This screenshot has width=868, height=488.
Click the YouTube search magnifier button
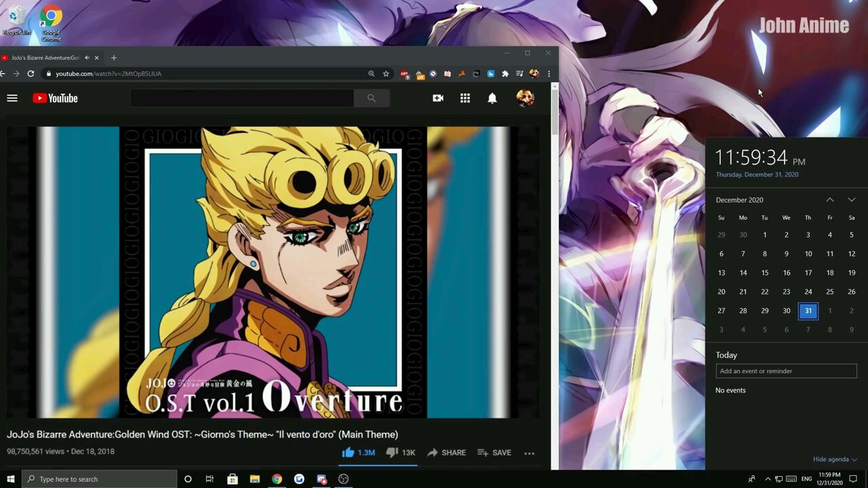click(x=371, y=98)
